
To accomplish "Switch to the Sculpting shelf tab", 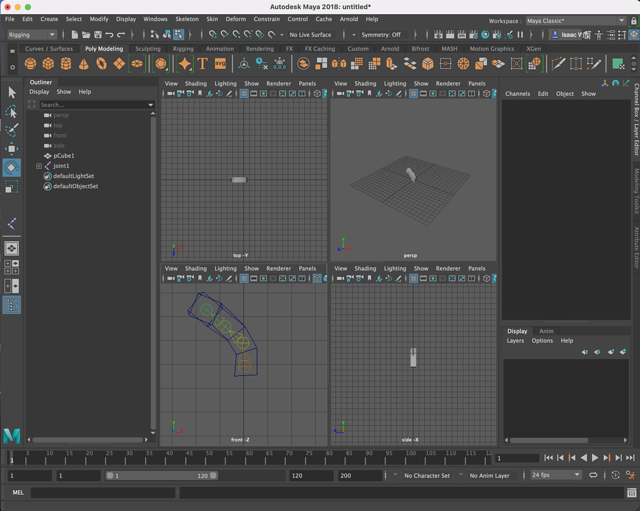I will (x=148, y=49).
